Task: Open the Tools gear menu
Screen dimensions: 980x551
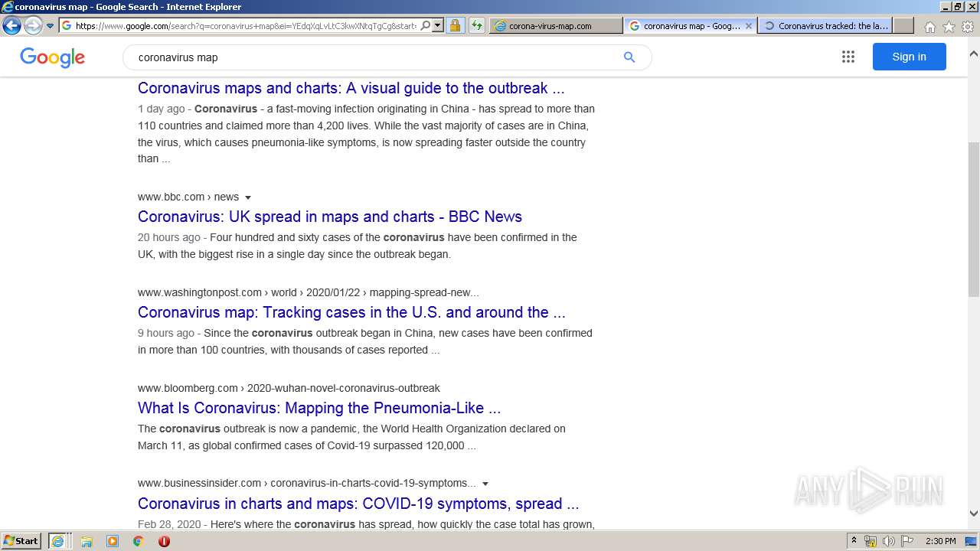Action: coord(968,27)
